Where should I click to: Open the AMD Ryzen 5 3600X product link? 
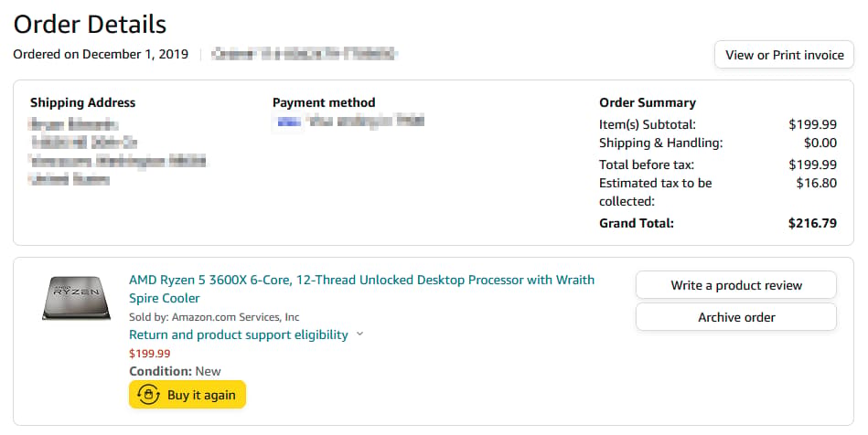[x=361, y=289]
